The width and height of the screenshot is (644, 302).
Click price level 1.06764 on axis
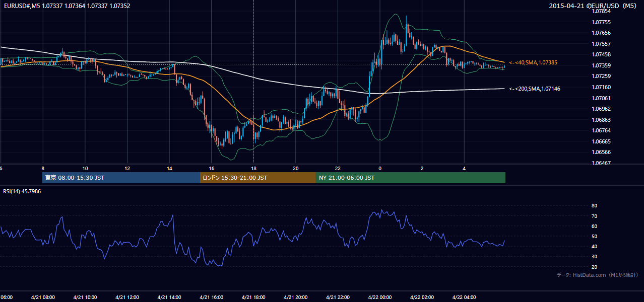point(602,130)
